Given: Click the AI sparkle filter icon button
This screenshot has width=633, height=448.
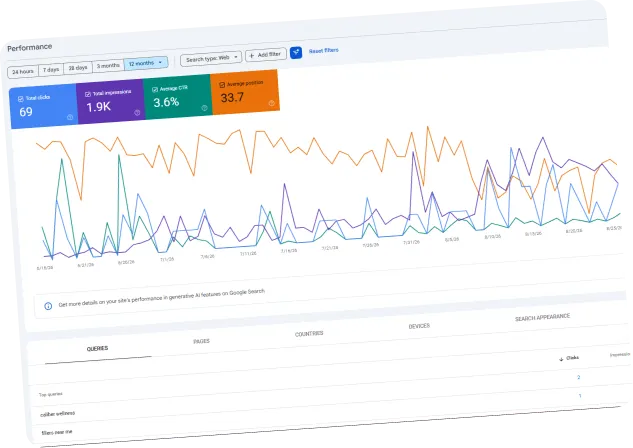Looking at the screenshot, I should pyautogui.click(x=296, y=52).
